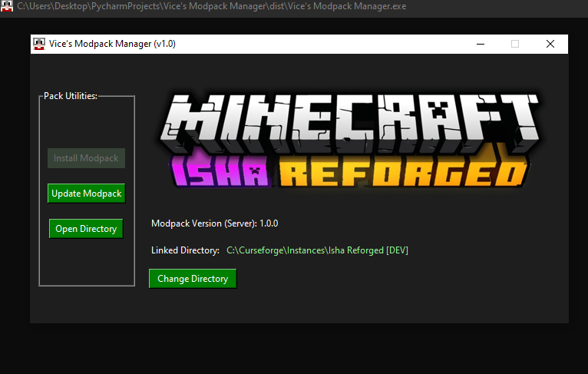This screenshot has height=374, width=588.
Task: Click the Update Modpack button
Action: (86, 194)
